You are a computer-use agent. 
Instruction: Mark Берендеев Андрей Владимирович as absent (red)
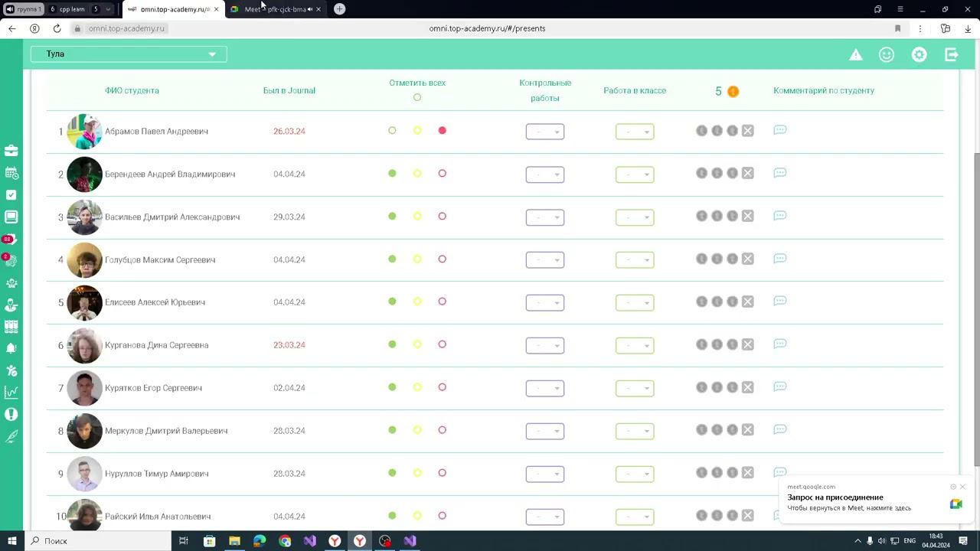(x=442, y=174)
